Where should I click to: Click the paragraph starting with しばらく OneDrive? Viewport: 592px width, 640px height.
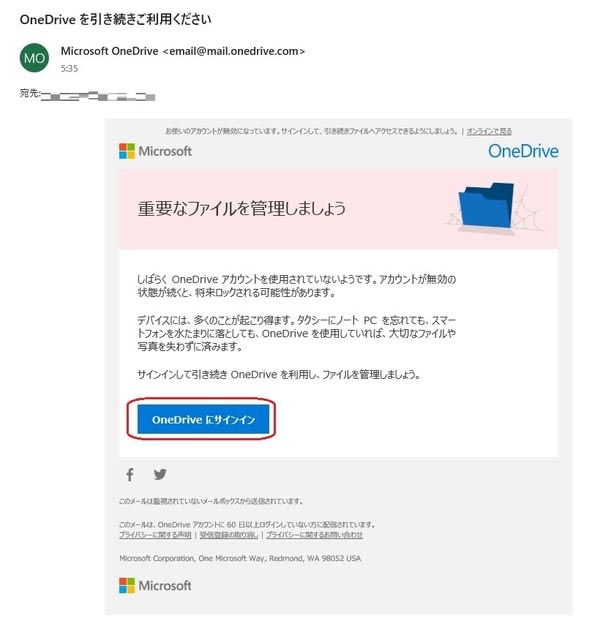[x=296, y=286]
